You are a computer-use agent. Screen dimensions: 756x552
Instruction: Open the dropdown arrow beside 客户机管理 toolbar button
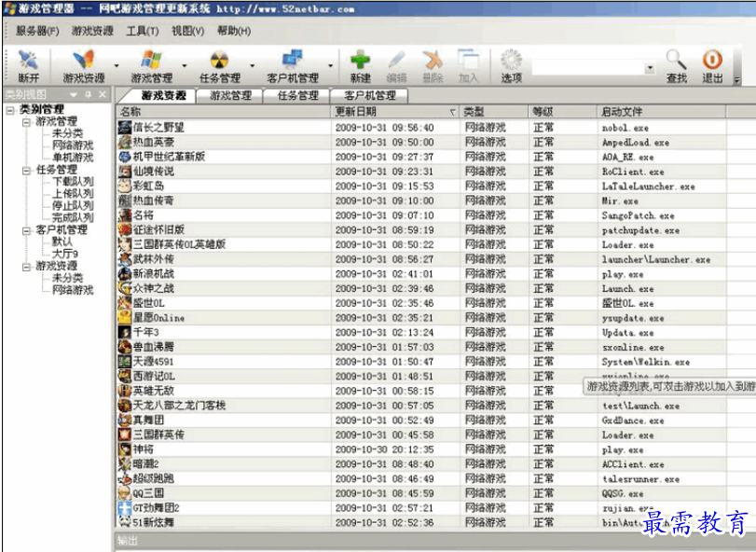(330, 65)
